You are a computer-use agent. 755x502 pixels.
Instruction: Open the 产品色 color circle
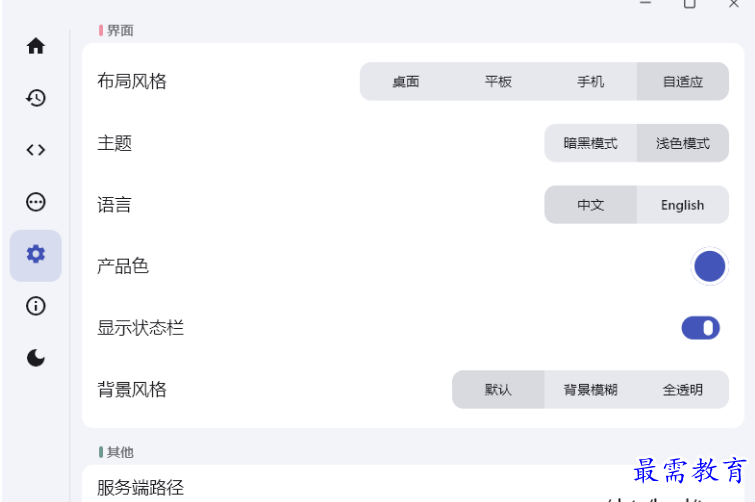(x=710, y=266)
